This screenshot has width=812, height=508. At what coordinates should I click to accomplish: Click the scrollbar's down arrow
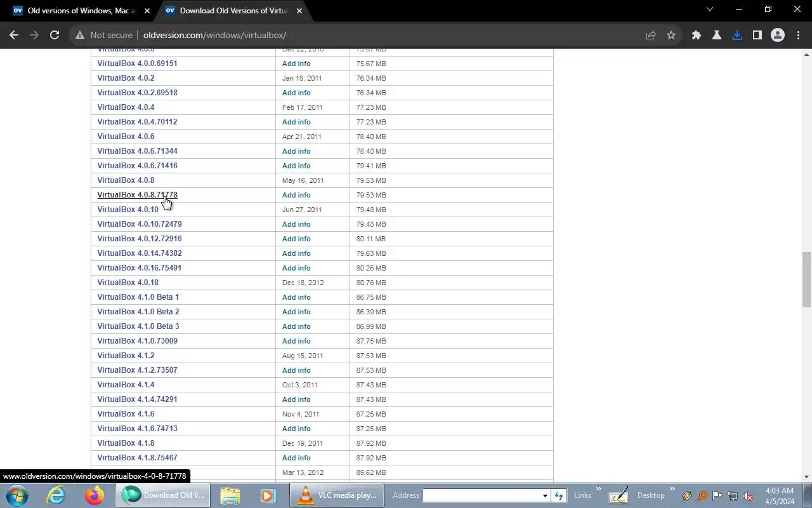pos(806,476)
